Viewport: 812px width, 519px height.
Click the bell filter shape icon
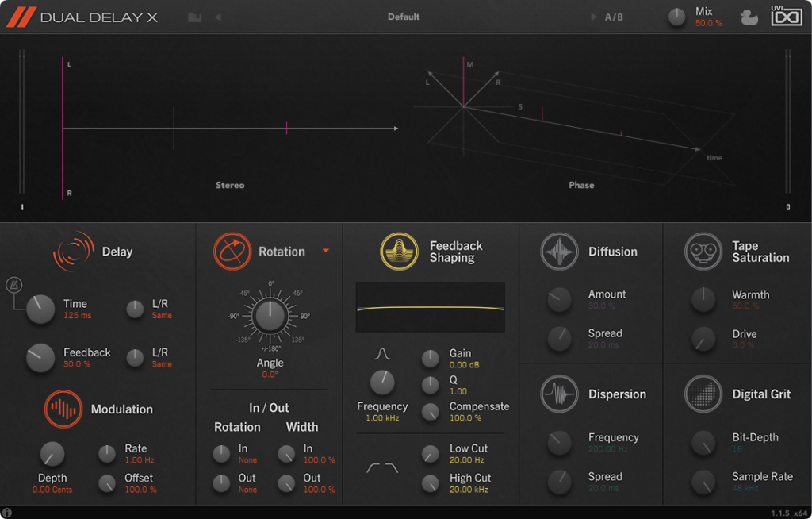382,354
